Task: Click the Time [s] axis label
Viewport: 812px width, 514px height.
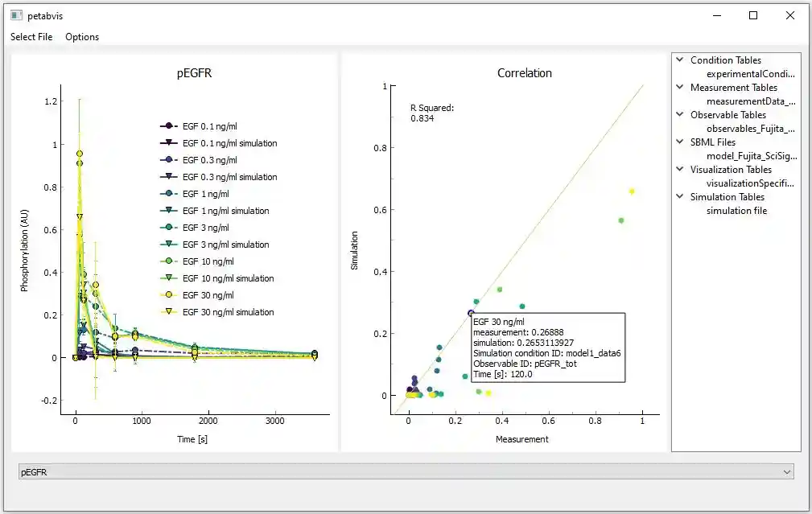Action: [x=192, y=439]
